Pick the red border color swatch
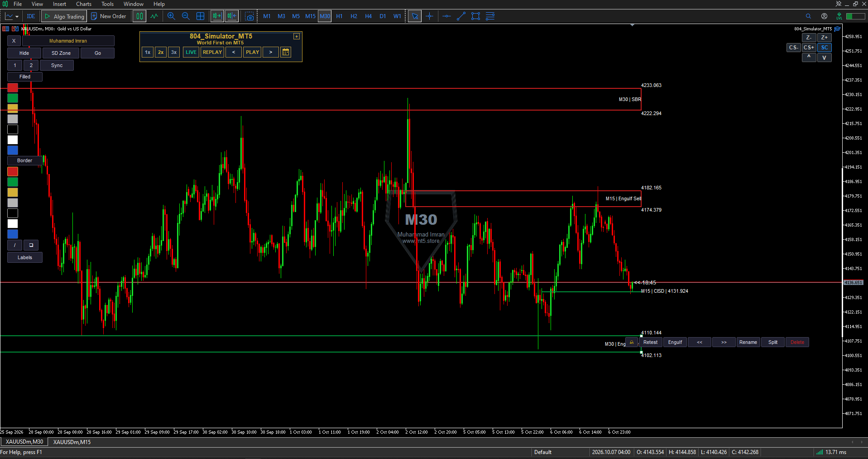 pyautogui.click(x=13, y=171)
